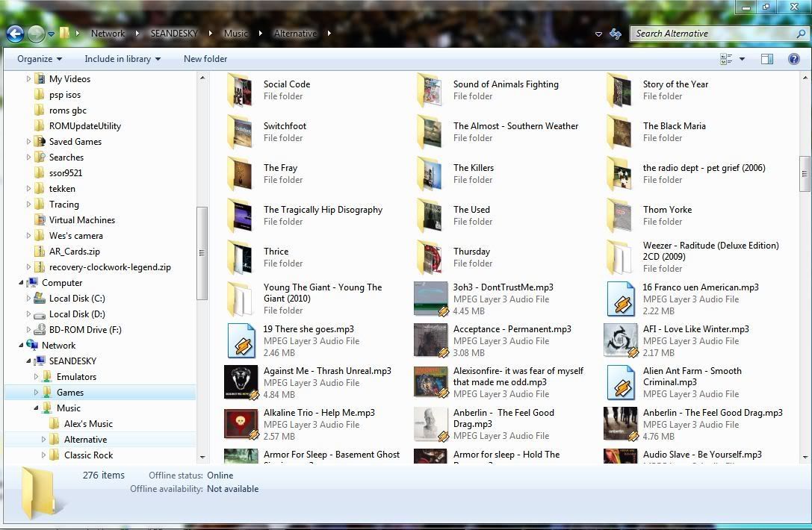This screenshot has width=812, height=530.
Task: Select the Thom Yorke folder icon
Action: (619, 216)
